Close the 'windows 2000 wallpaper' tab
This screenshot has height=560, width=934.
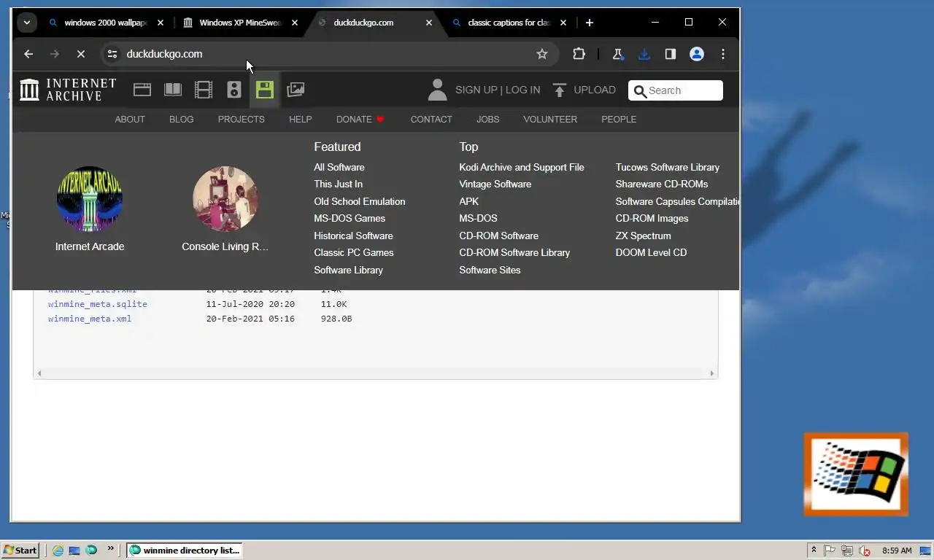point(161,23)
